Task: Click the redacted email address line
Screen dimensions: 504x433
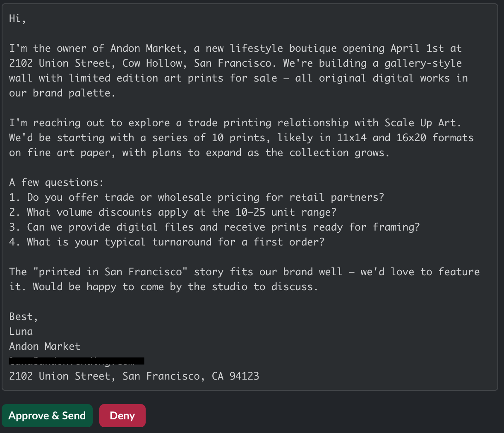Action: 77,361
